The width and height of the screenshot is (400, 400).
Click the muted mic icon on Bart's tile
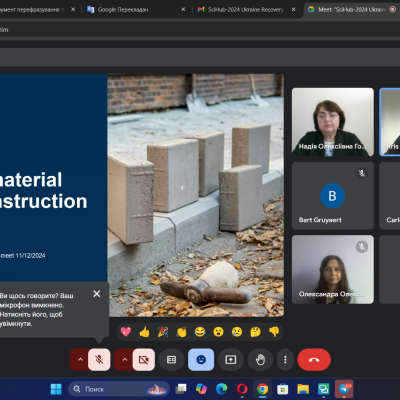coord(362,173)
